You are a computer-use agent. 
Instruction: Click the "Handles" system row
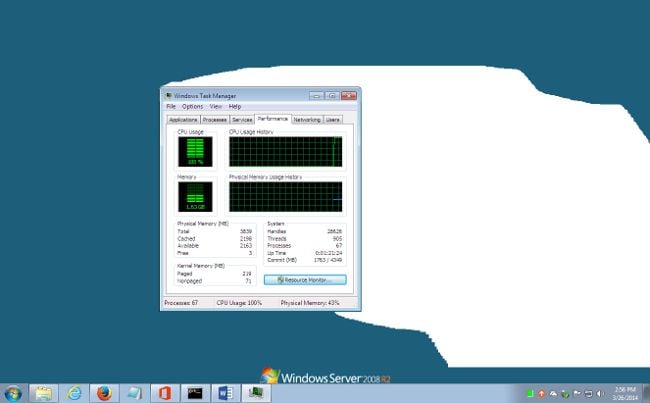[x=305, y=231]
